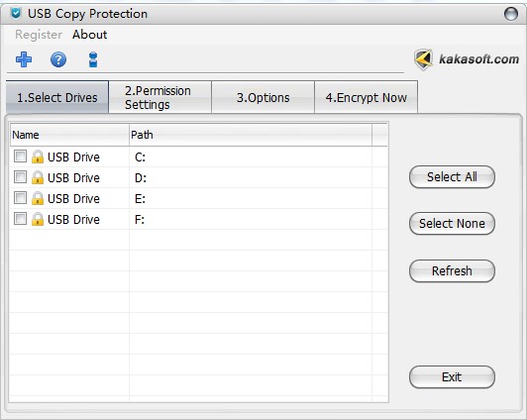The image size is (527, 420).
Task: Refresh the drive list
Action: 452,270
